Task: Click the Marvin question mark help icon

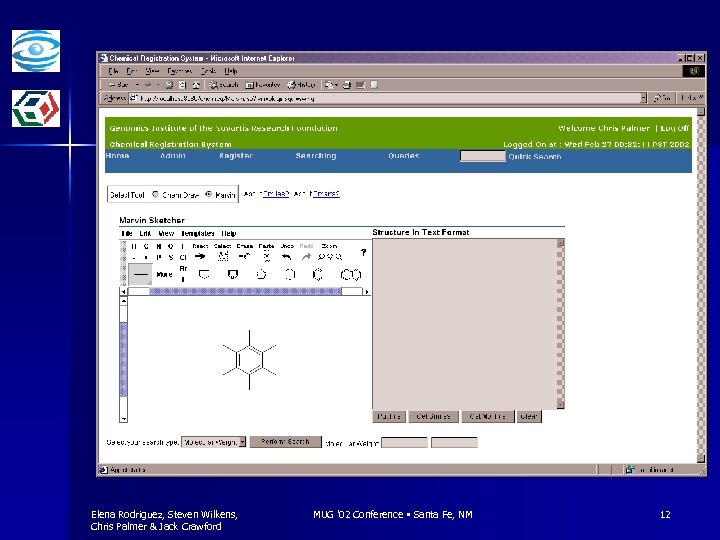Action: tap(363, 253)
